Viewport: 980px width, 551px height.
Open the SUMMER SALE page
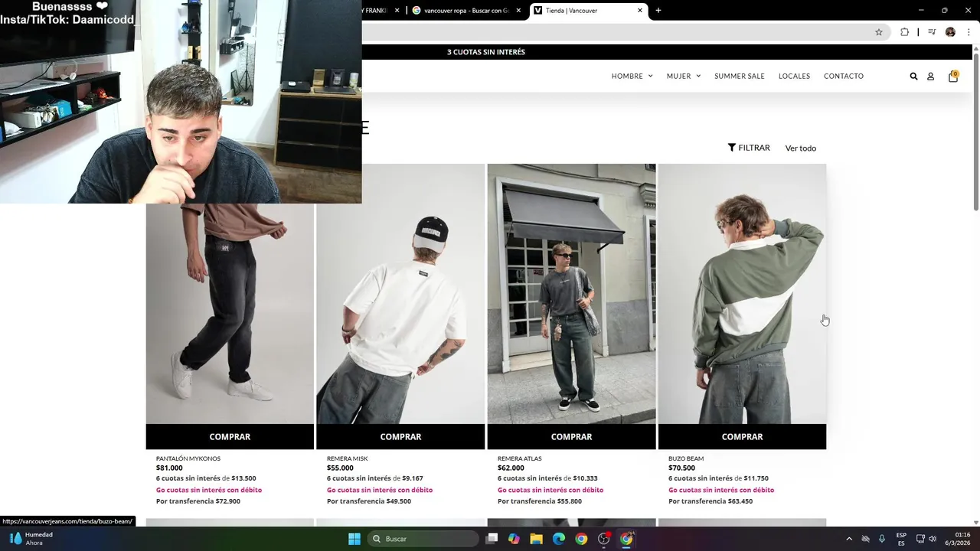pos(740,77)
